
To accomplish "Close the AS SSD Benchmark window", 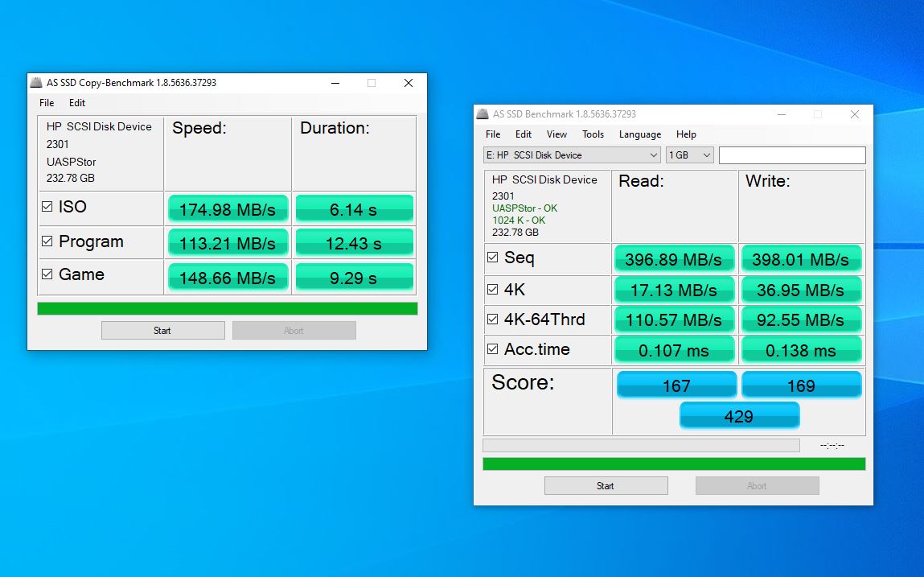I will [x=854, y=114].
